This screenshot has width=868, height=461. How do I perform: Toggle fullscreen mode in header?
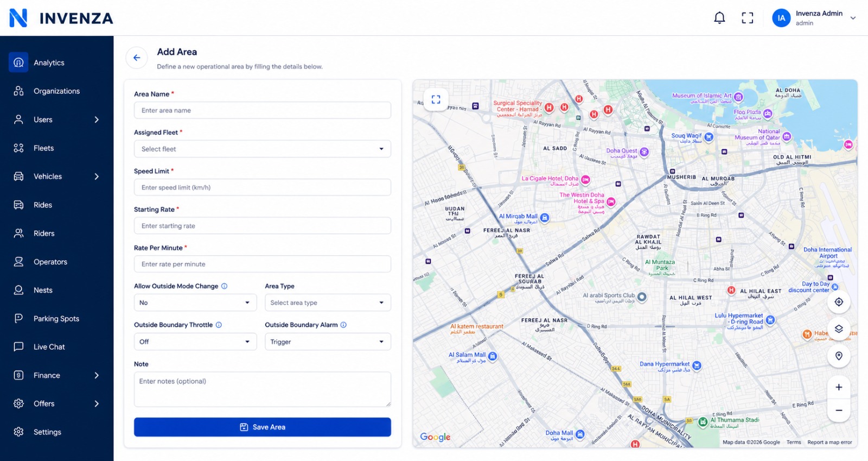(748, 18)
